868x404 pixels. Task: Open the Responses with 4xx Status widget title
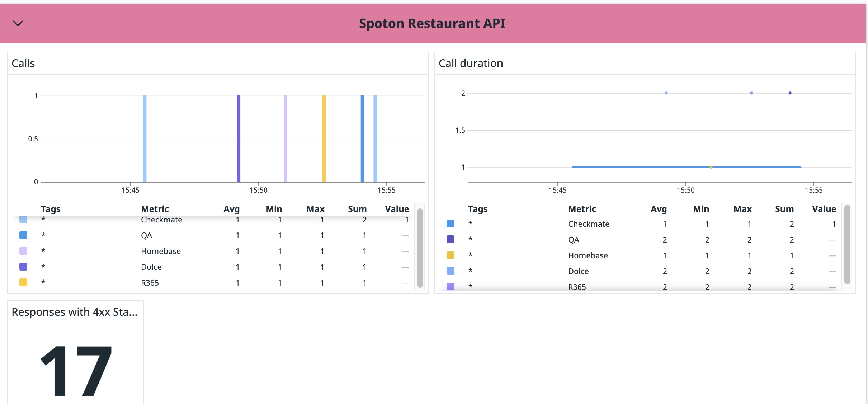(x=74, y=312)
